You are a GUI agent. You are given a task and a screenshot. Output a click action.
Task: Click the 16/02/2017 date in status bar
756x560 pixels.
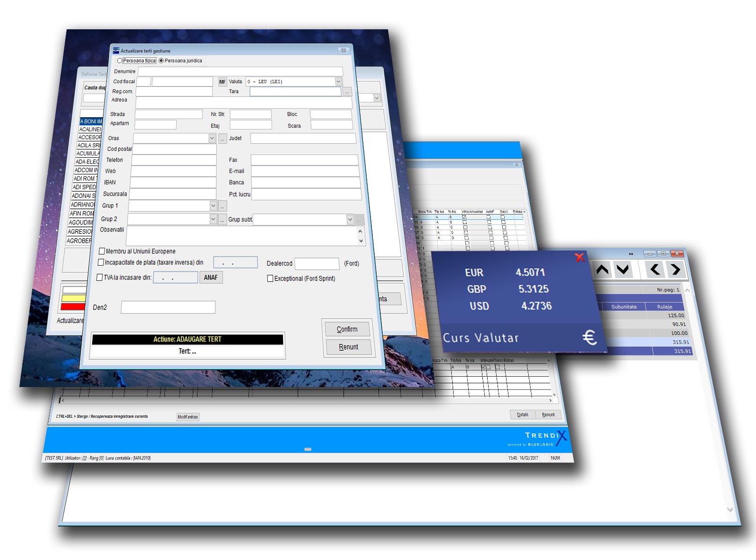click(x=529, y=458)
